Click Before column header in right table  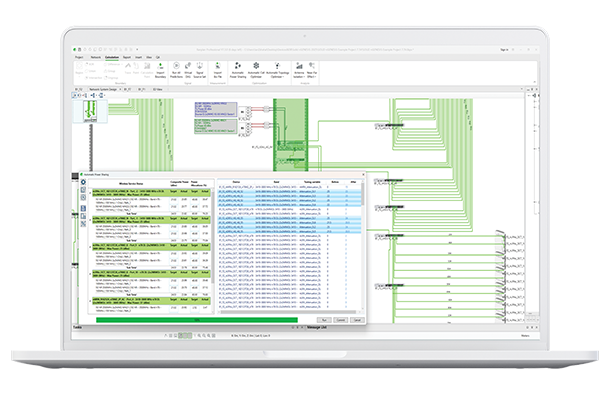(335, 182)
